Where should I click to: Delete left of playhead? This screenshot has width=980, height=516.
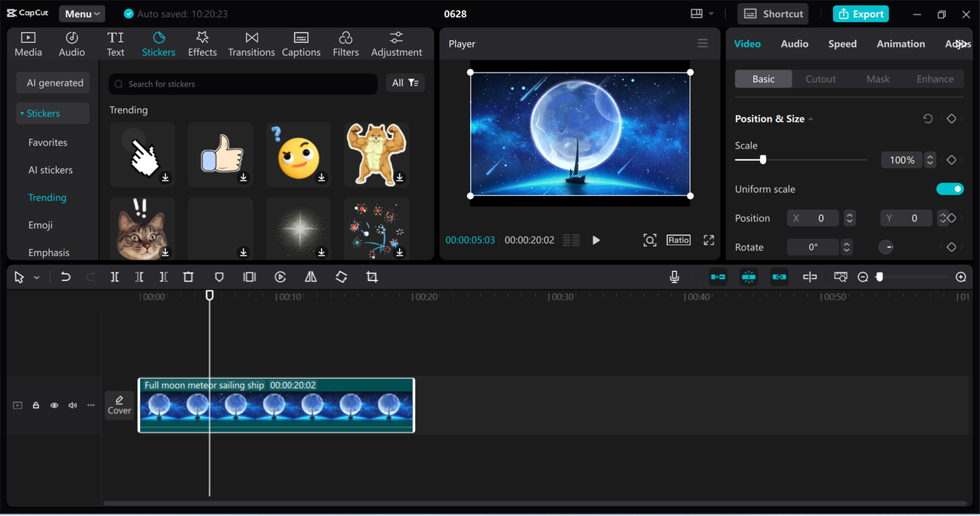(x=139, y=277)
